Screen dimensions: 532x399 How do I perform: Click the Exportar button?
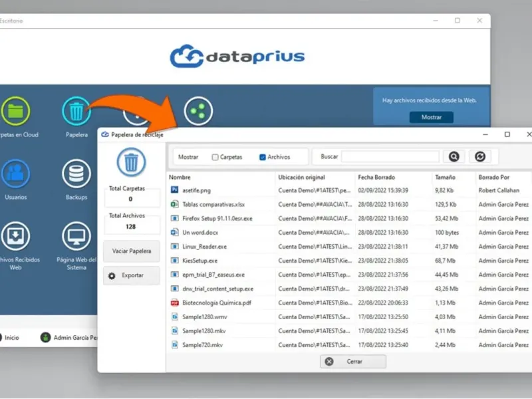(132, 275)
